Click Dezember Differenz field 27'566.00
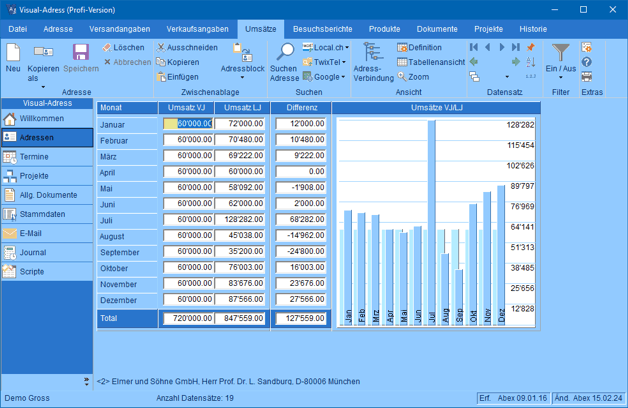The width and height of the screenshot is (628, 408). tap(301, 299)
